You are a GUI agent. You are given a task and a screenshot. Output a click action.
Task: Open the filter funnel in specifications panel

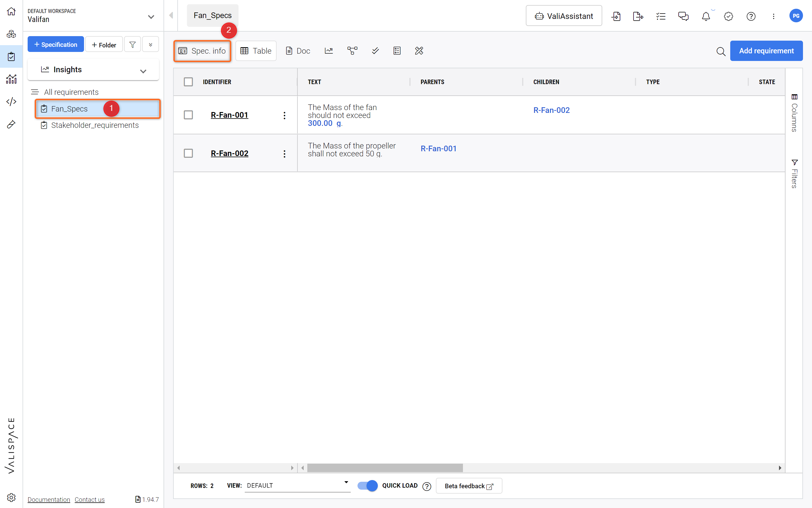point(133,44)
